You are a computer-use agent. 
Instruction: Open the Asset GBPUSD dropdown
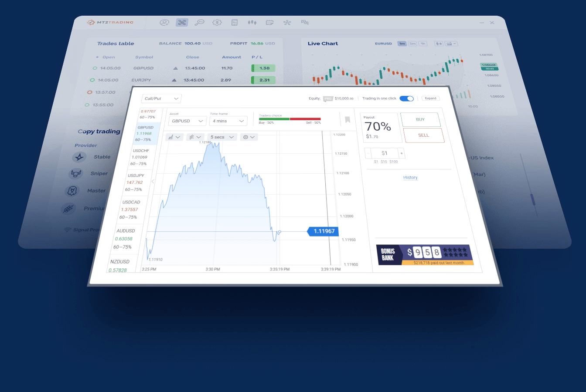coord(187,121)
